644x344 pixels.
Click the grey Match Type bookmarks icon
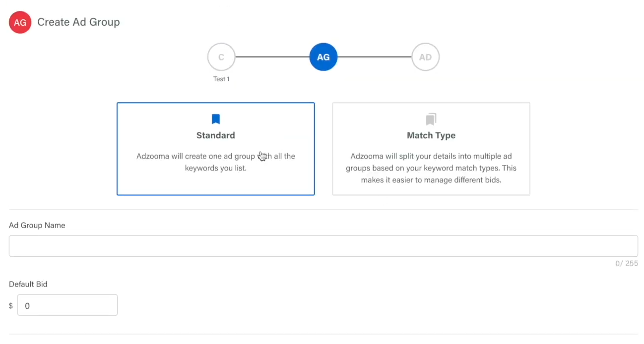coord(431,119)
